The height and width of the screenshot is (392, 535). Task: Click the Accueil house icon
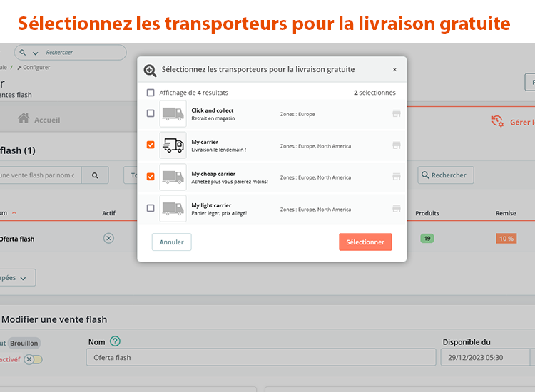(x=24, y=118)
